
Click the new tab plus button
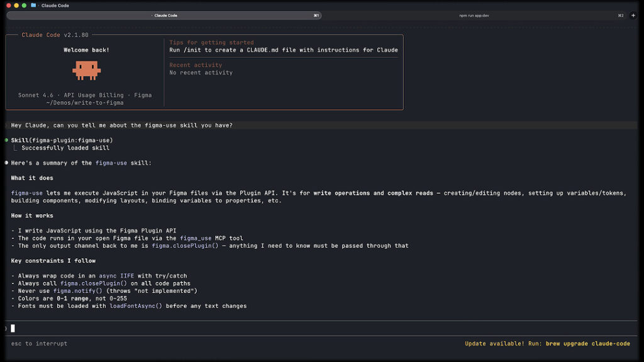click(x=633, y=15)
